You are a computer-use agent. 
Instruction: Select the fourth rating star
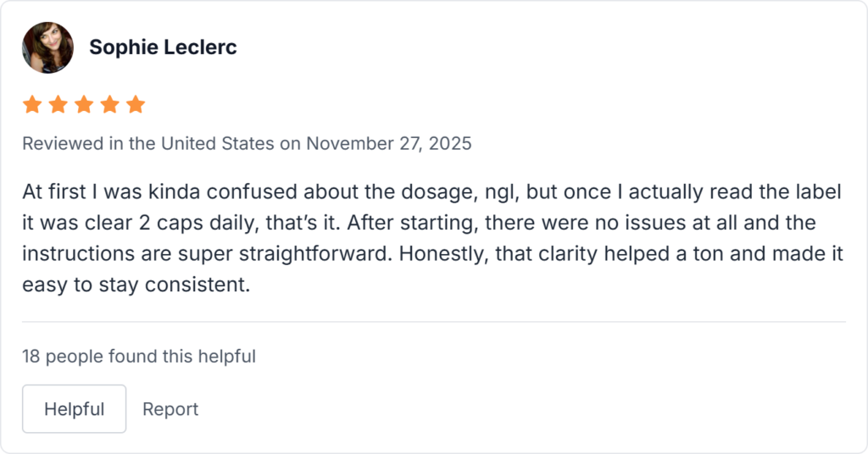tap(110, 105)
